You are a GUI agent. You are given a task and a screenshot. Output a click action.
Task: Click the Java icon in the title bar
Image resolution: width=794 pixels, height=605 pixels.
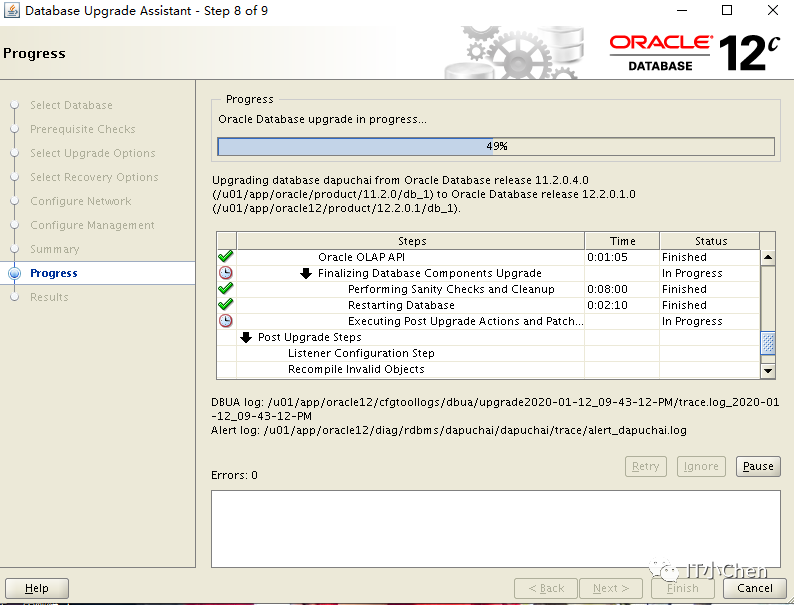click(x=12, y=10)
